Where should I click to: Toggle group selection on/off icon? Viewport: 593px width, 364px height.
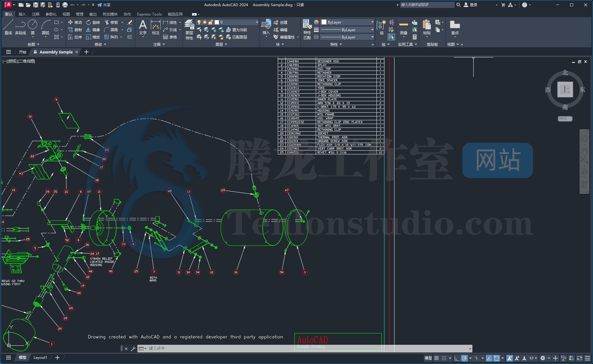(x=391, y=37)
